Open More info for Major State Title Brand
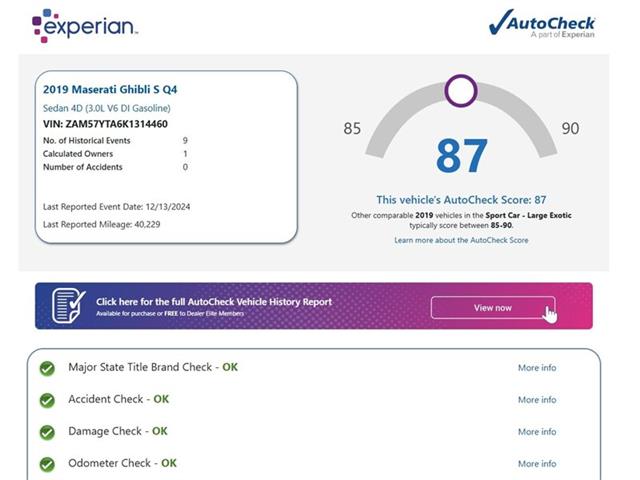The width and height of the screenshot is (640, 480). tap(537, 368)
